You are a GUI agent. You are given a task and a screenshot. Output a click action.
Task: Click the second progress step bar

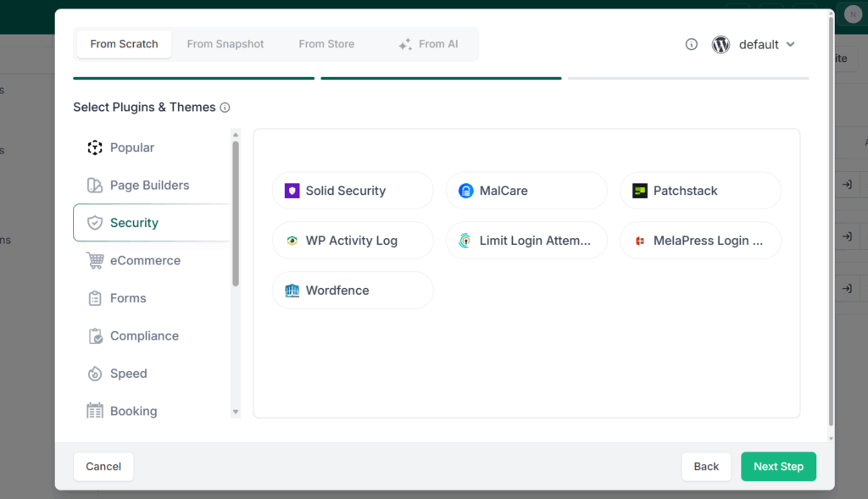(441, 79)
